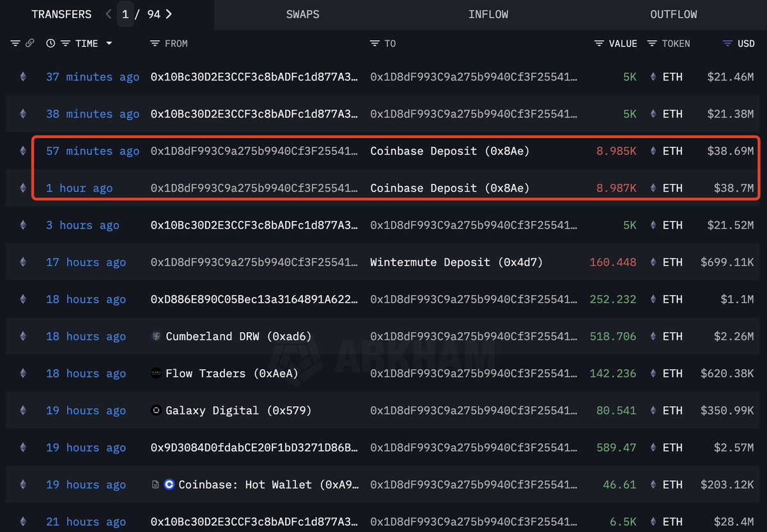Open the 1 hour ago transaction link
Viewport: 767px width, 532px height.
79,188
